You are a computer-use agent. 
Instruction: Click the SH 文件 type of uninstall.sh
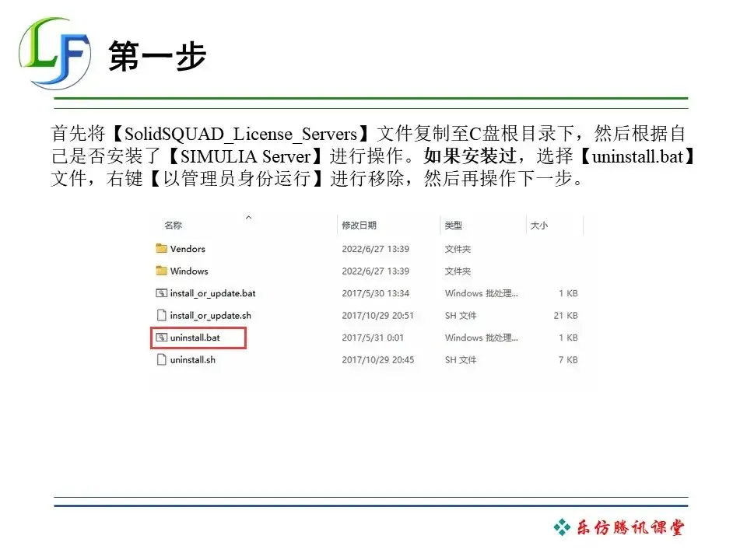pos(461,360)
